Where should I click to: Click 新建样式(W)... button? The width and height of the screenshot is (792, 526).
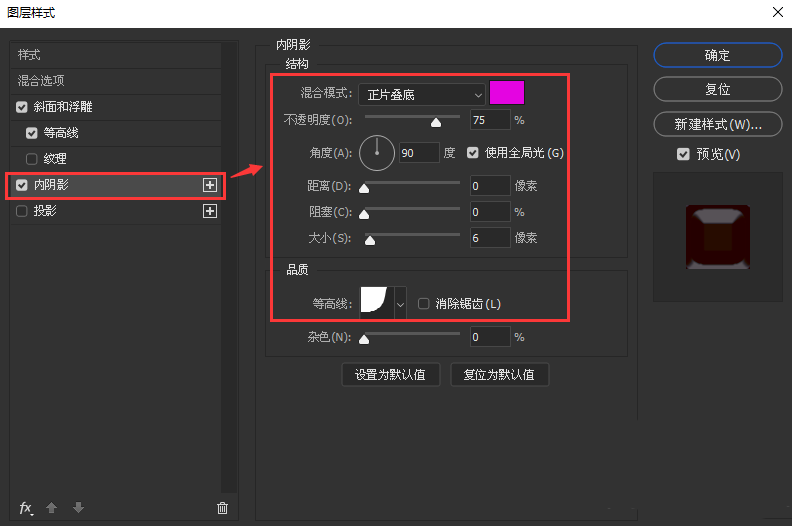[x=718, y=124]
